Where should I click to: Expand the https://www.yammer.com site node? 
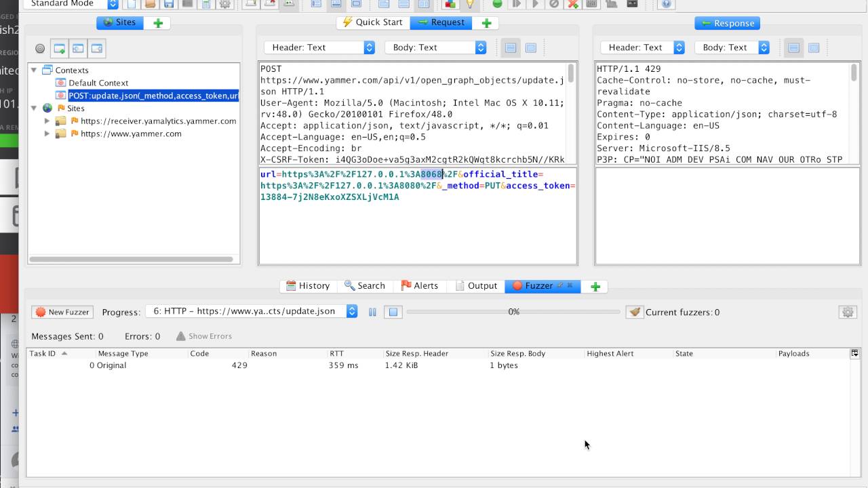coord(47,134)
